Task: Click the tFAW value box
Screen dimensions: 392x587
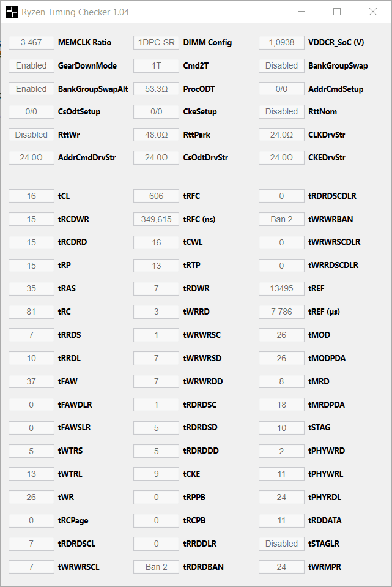Action: (31, 381)
